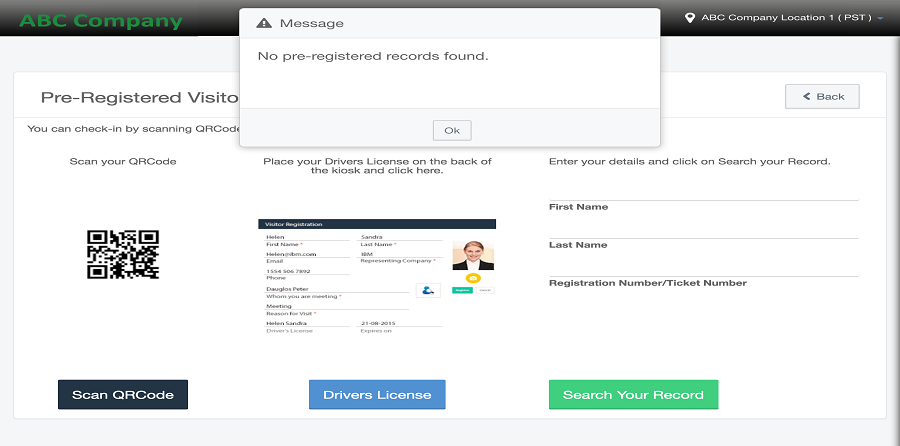Click the warning triangle icon in Message header
900x446 pixels.
click(x=263, y=23)
